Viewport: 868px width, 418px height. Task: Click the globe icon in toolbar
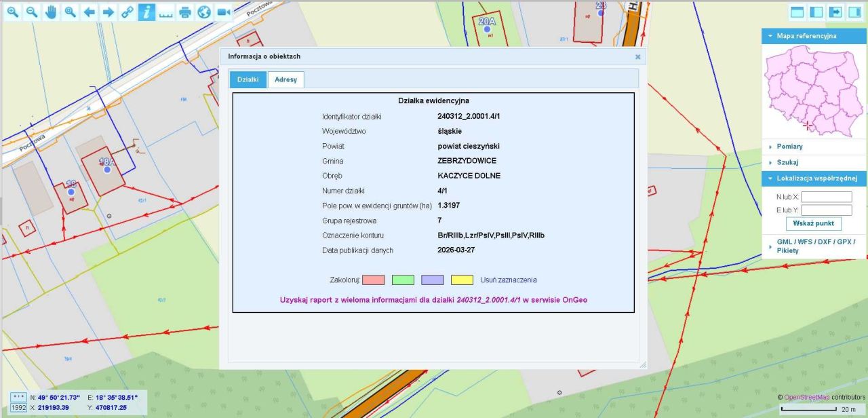204,12
